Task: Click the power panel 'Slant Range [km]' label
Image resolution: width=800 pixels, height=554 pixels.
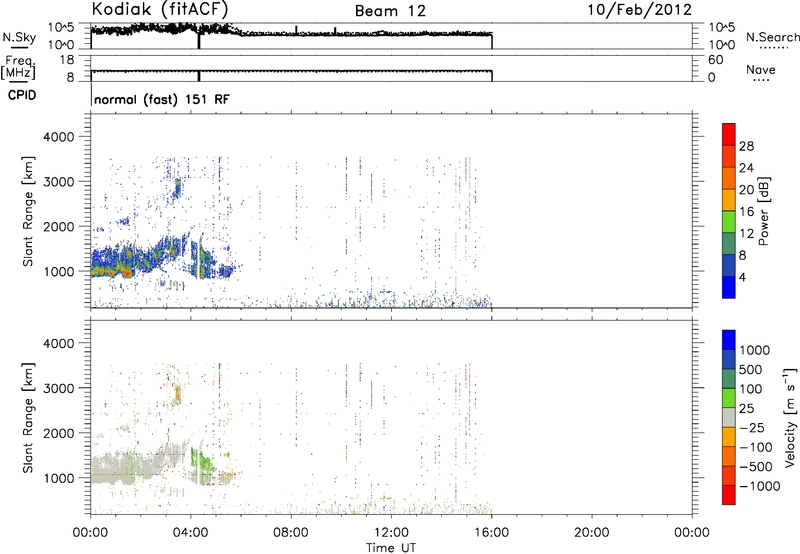Action: 28,211
